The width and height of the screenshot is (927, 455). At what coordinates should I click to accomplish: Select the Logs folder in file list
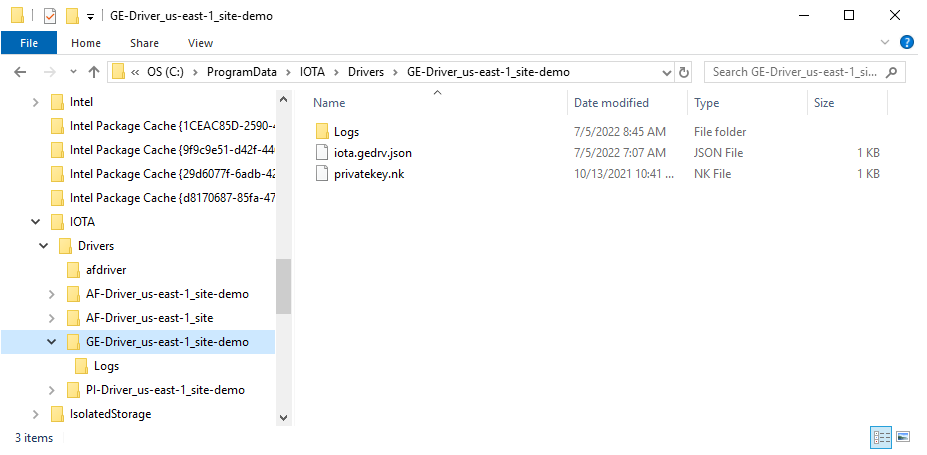346,132
